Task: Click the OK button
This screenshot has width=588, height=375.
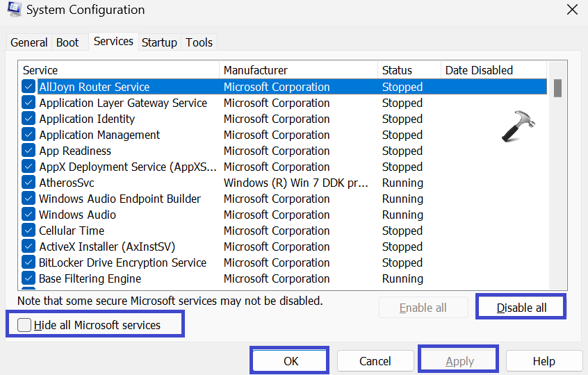Action: point(291,361)
